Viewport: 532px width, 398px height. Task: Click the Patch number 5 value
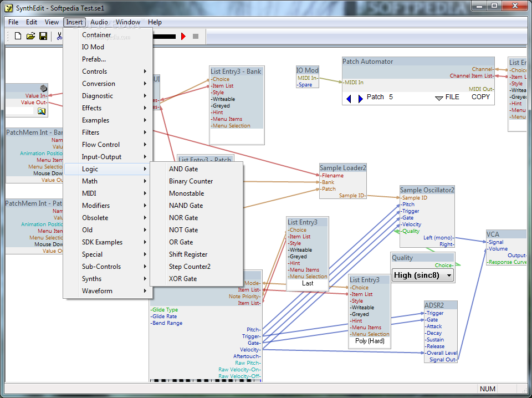391,97
